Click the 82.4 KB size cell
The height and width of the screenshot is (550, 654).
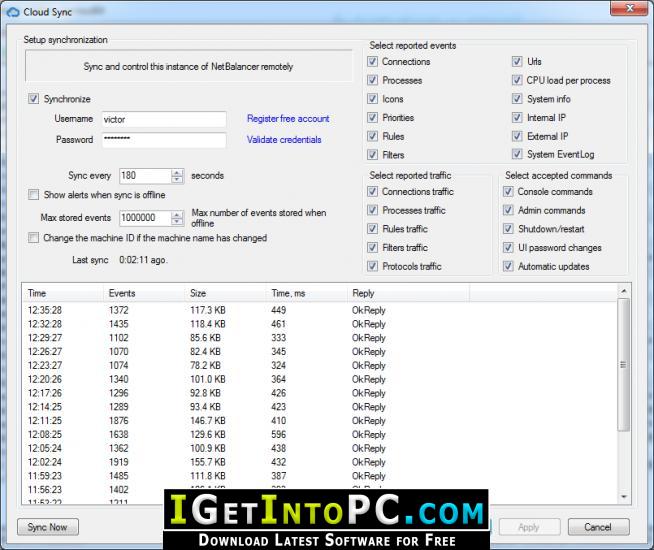click(x=205, y=352)
